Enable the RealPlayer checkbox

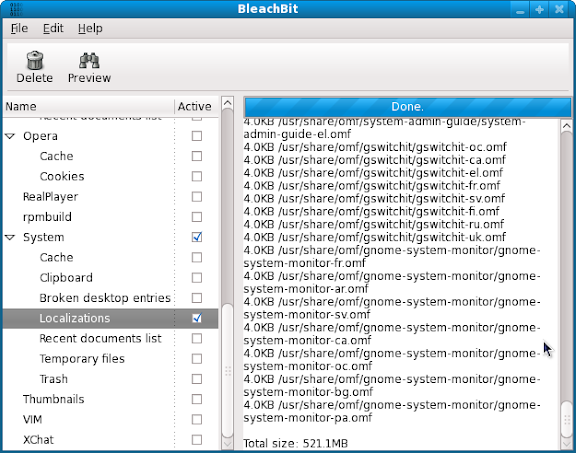197,197
